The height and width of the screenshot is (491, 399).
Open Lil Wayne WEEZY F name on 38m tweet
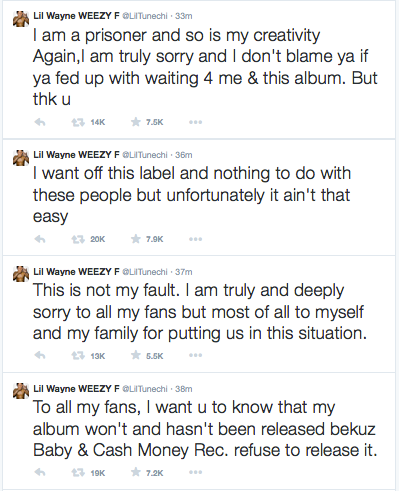76,389
